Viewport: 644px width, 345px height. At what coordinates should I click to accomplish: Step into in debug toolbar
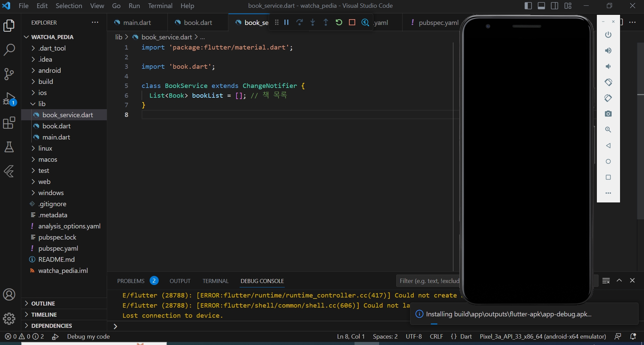point(313,22)
